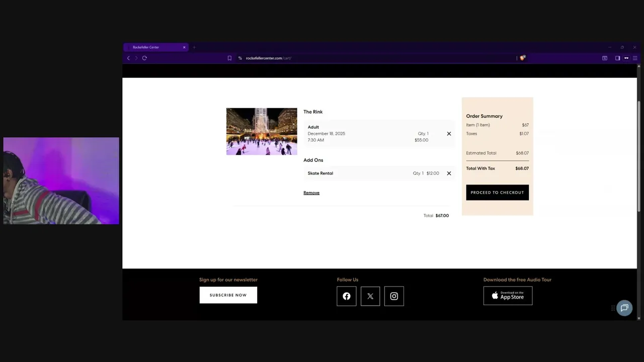Click the 'Skate Rental' add-on label
Image resolution: width=644 pixels, height=362 pixels.
pos(320,173)
